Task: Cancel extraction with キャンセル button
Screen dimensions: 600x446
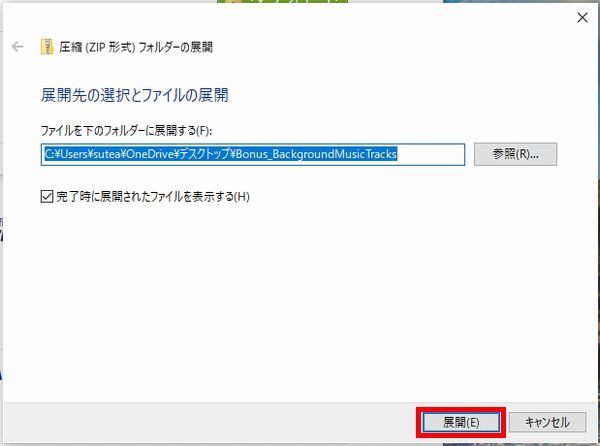Action: (x=547, y=422)
